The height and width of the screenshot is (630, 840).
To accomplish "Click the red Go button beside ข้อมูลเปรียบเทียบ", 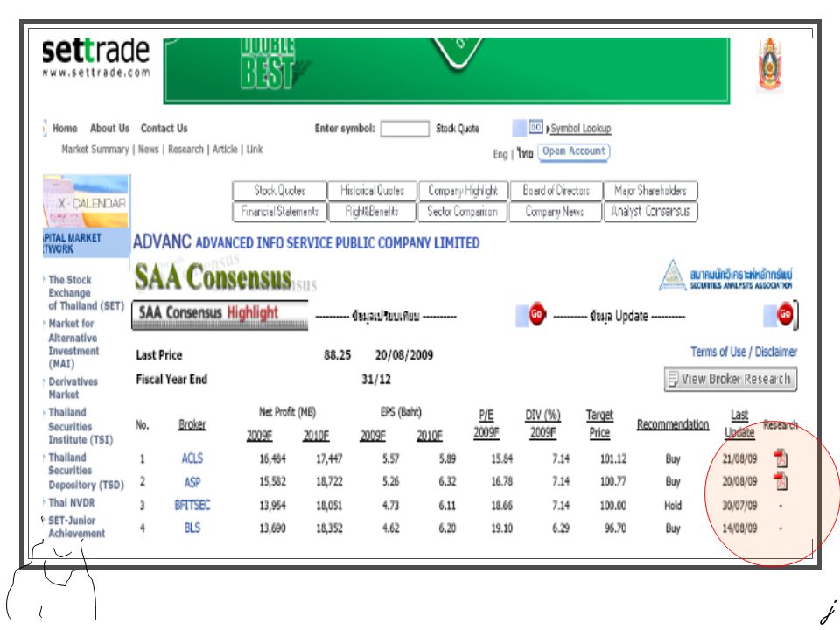I will pyautogui.click(x=536, y=314).
